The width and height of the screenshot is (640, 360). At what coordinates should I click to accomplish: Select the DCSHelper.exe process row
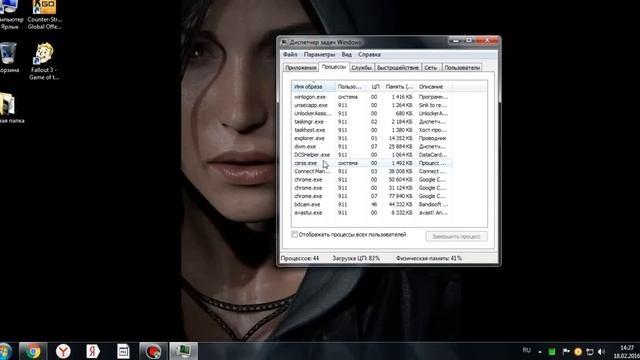pyautogui.click(x=371, y=155)
